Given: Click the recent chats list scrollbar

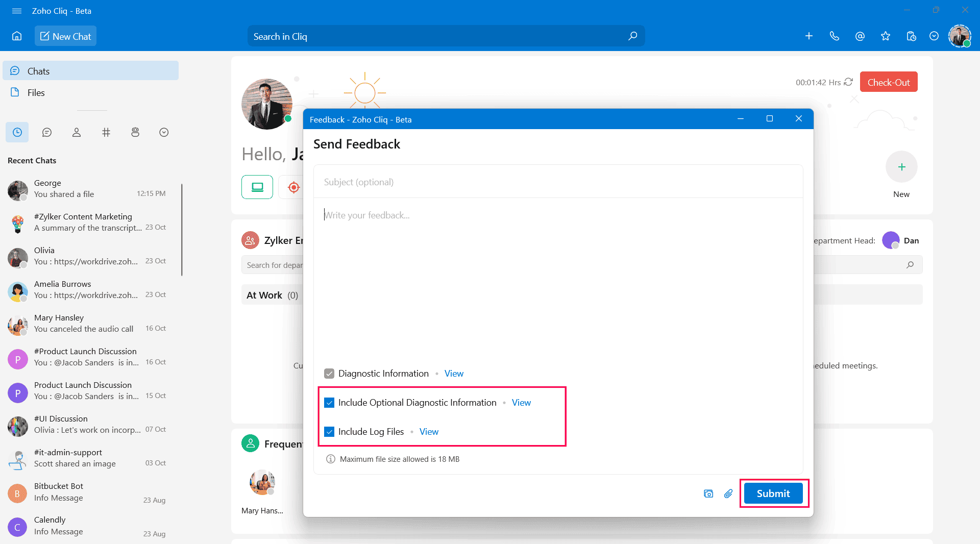Looking at the screenshot, I should click(182, 230).
